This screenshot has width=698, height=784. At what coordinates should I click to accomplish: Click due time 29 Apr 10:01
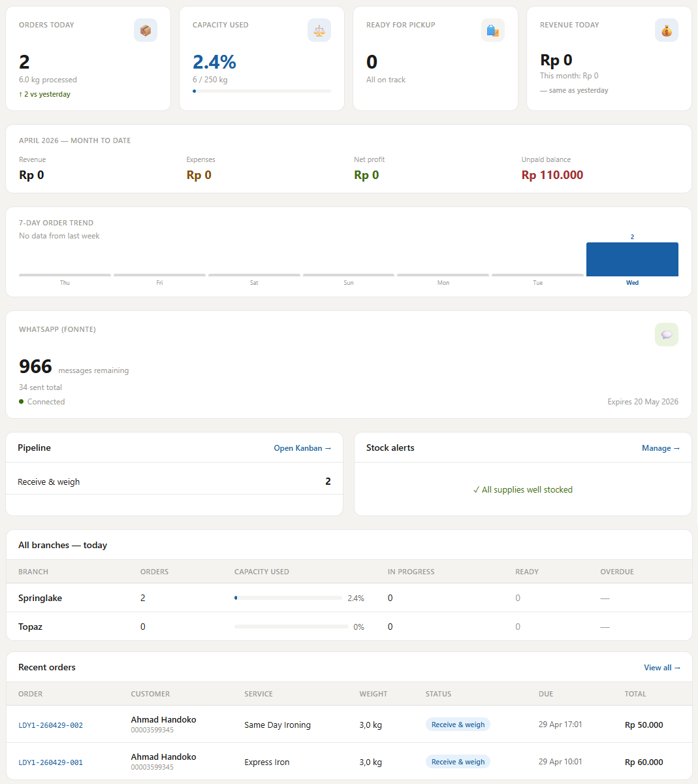click(560, 762)
